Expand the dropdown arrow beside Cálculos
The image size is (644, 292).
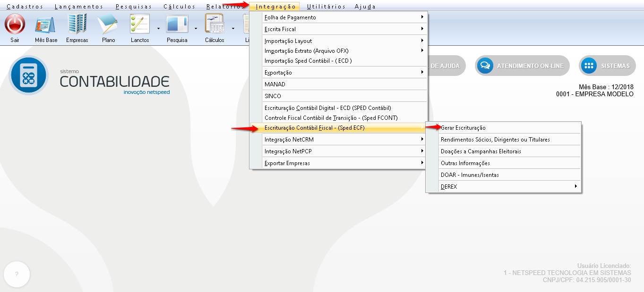click(233, 28)
